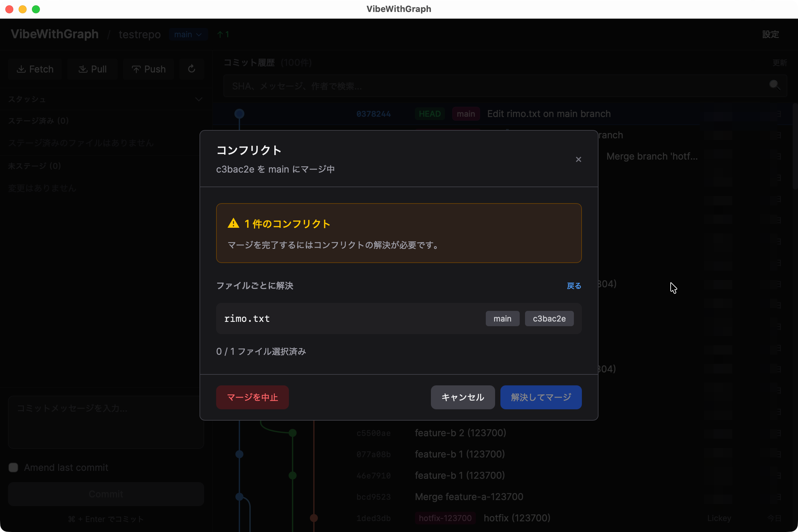The image size is (798, 532).
Task: Choose c3bac2e version for rimo.txt
Action: [x=549, y=319]
